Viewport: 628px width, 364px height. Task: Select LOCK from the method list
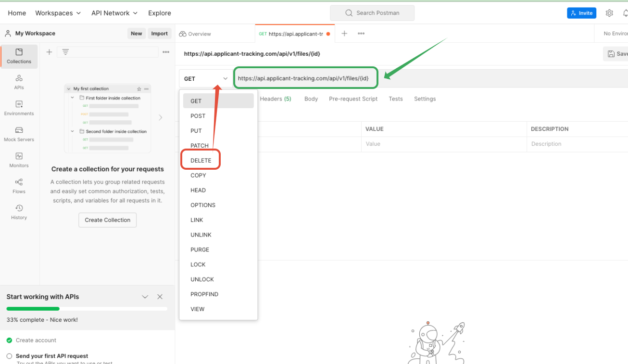(x=218, y=264)
